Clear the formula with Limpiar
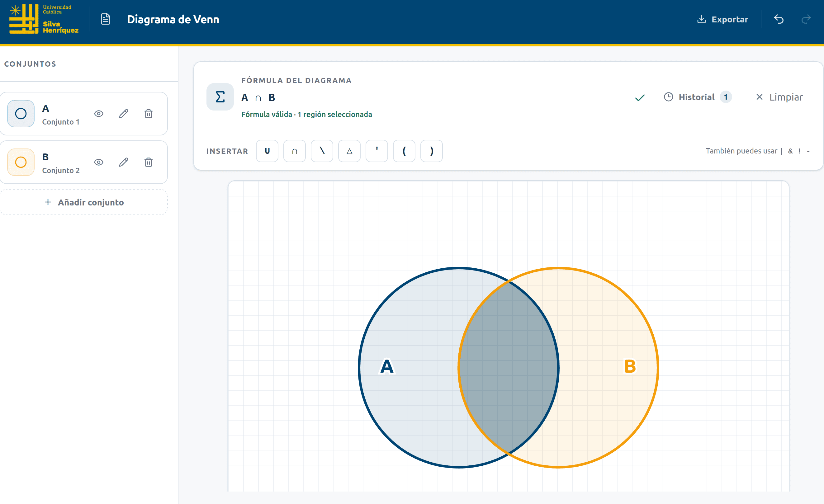Viewport: 824px width, 504px height. pyautogui.click(x=779, y=97)
